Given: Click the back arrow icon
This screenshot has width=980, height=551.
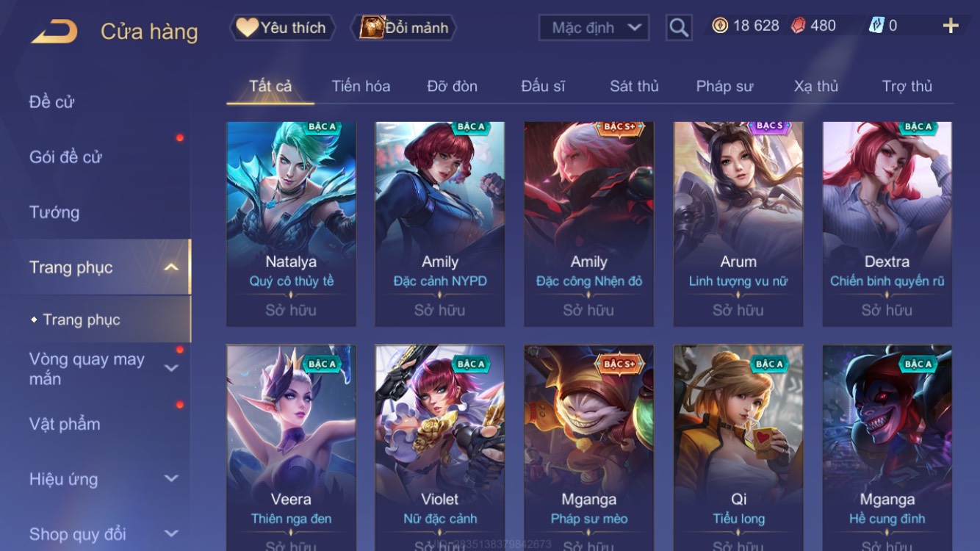Looking at the screenshot, I should [x=54, y=32].
